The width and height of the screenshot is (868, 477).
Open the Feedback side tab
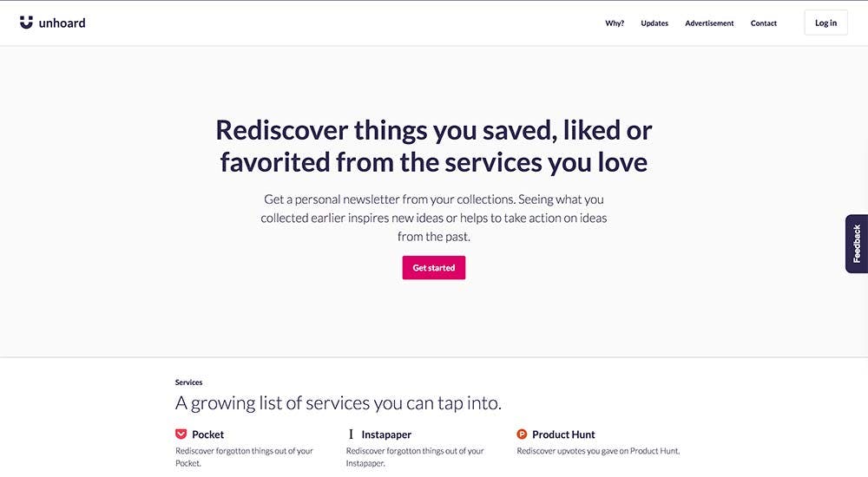coord(857,244)
